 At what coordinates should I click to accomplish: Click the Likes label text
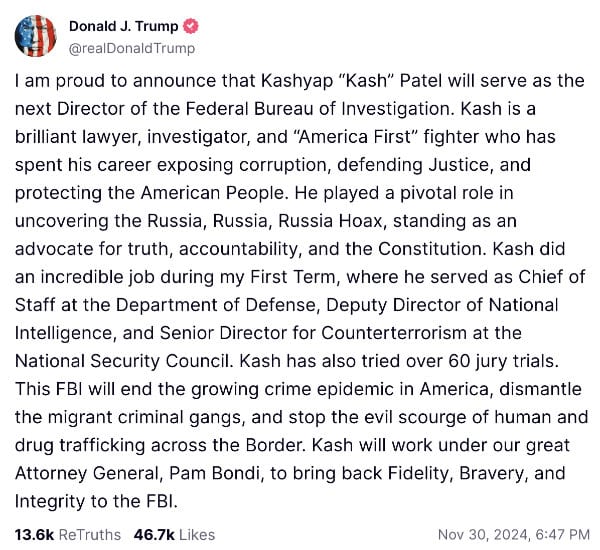click(x=197, y=534)
